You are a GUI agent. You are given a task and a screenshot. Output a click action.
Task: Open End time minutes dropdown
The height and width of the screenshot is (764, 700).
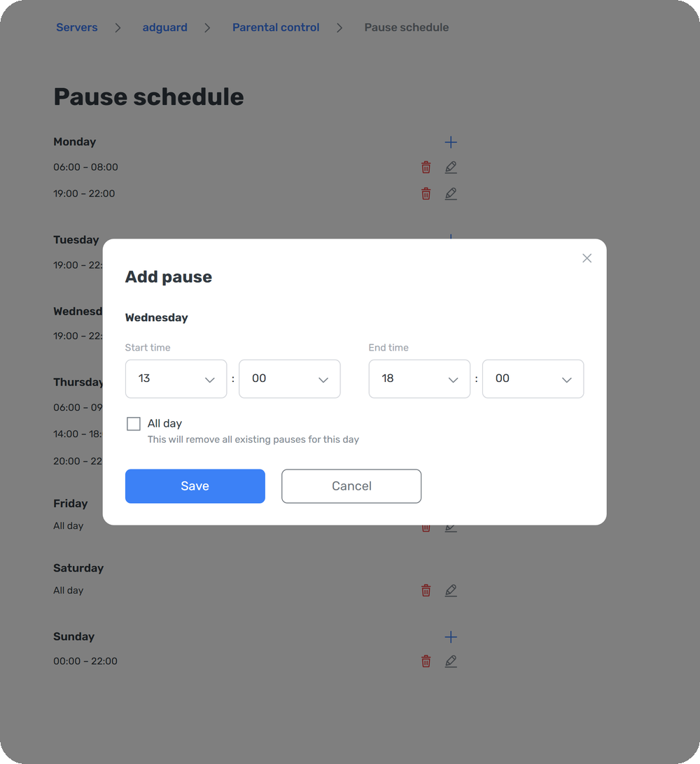tap(533, 379)
